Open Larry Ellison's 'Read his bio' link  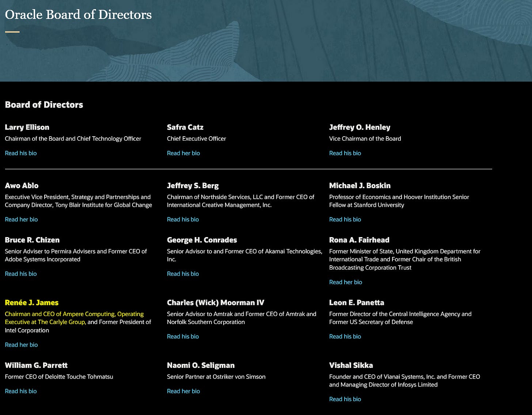(21, 153)
